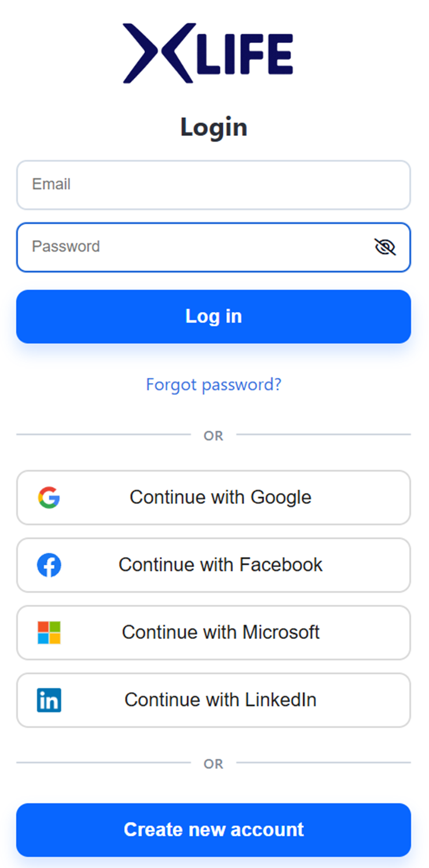Viewport: 429px width, 868px height.
Task: Open the Forgot password link
Action: [x=214, y=384]
